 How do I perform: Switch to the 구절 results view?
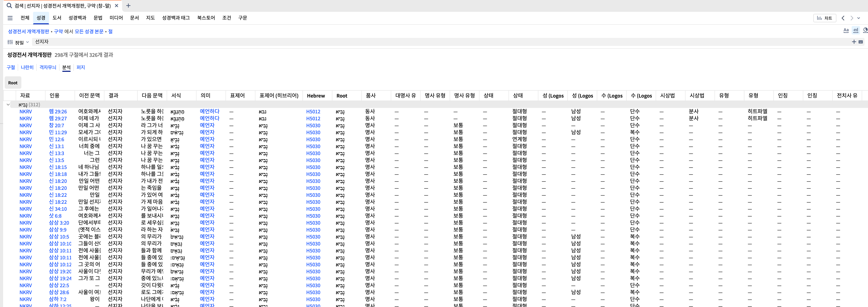(11, 67)
